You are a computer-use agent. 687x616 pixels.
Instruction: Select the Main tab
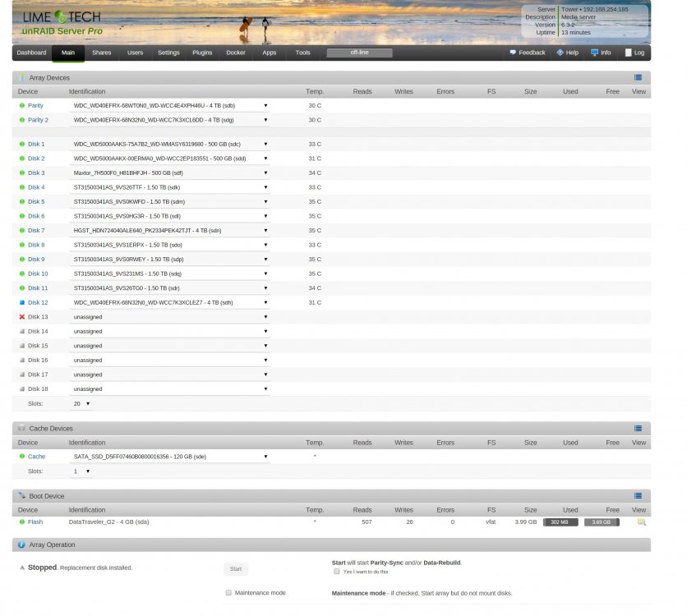click(x=68, y=53)
